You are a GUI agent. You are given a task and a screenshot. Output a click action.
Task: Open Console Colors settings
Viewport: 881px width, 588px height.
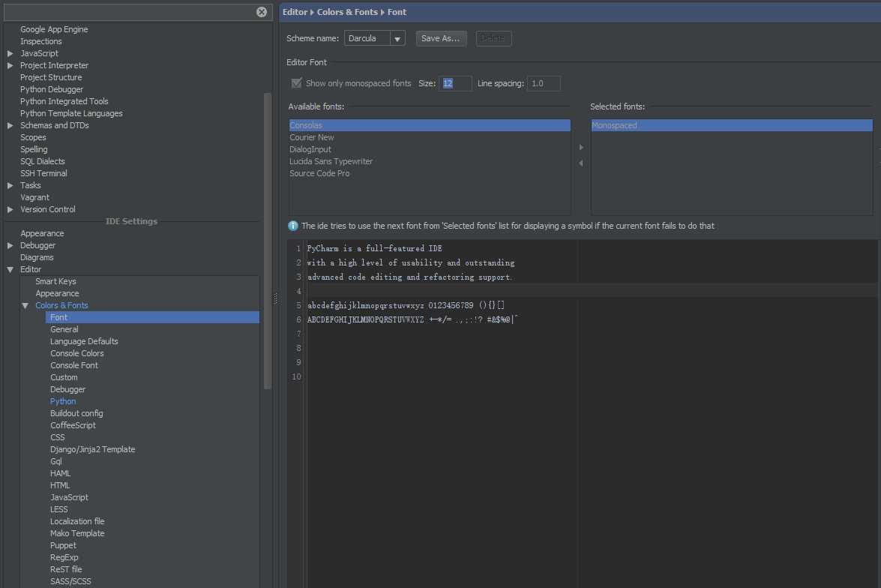[77, 353]
